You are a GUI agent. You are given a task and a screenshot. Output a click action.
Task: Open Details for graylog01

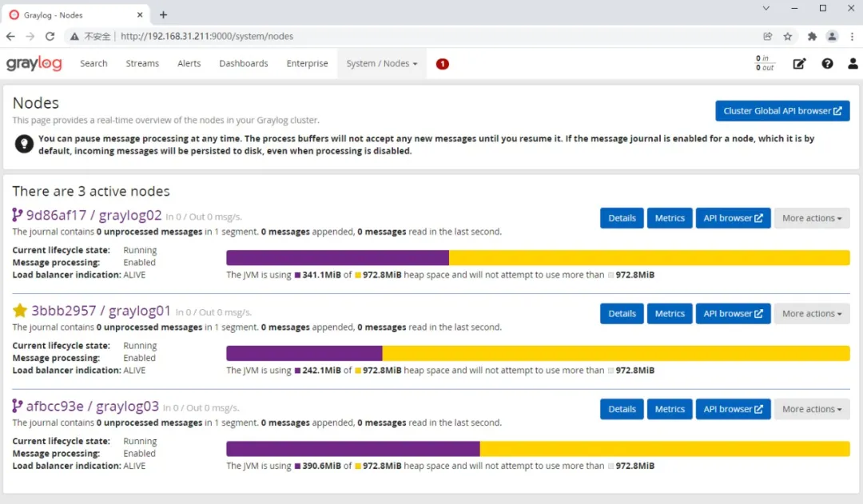(x=622, y=314)
